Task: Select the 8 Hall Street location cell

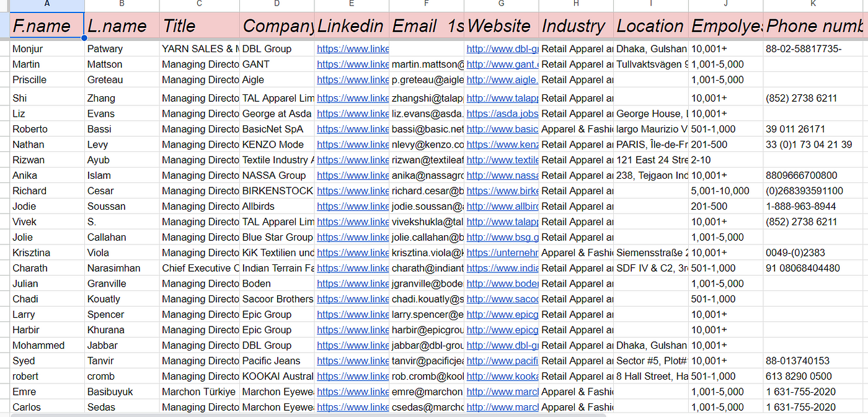Action: point(651,376)
